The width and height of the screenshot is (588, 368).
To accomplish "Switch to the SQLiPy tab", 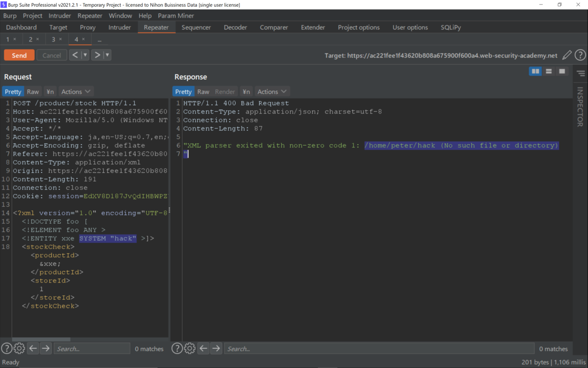I will [x=451, y=27].
